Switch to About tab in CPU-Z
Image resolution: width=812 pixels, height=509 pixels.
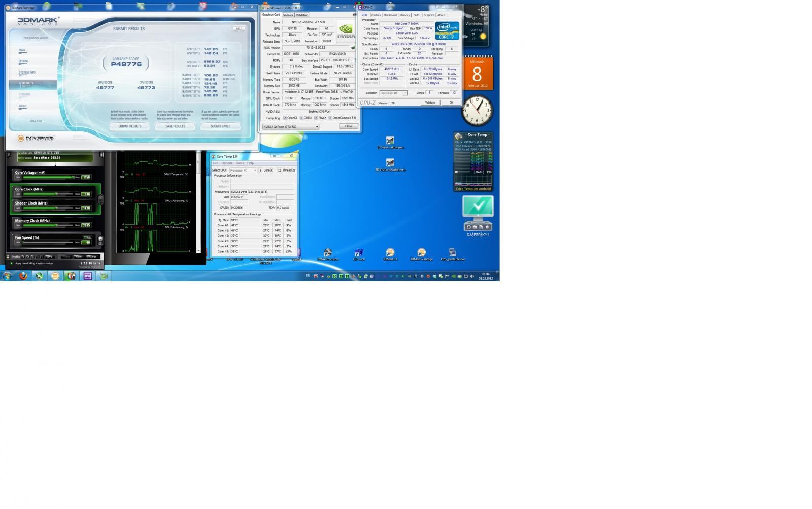coord(442,15)
